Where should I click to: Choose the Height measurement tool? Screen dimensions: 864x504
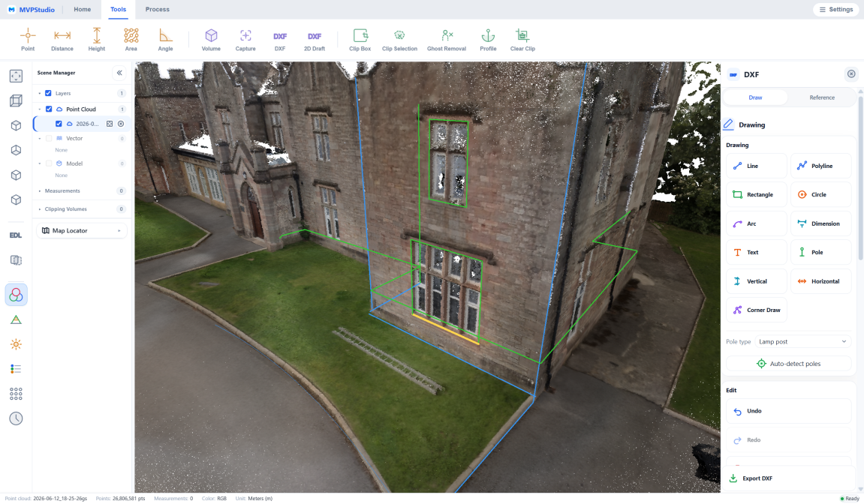coord(96,40)
